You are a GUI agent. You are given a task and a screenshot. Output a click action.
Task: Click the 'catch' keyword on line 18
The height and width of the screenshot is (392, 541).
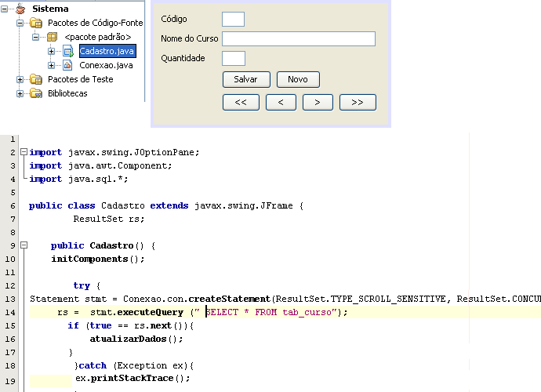point(93,365)
